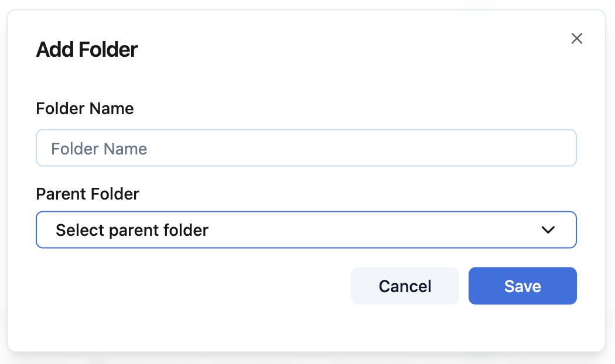Dismiss the dialog using the top-right X

577,39
